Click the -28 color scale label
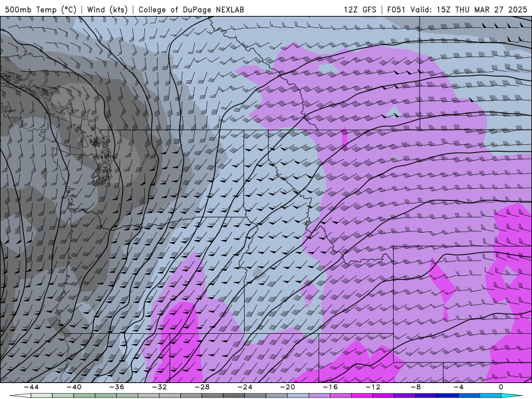Image resolution: width=532 pixels, height=399 pixels. coord(202,387)
